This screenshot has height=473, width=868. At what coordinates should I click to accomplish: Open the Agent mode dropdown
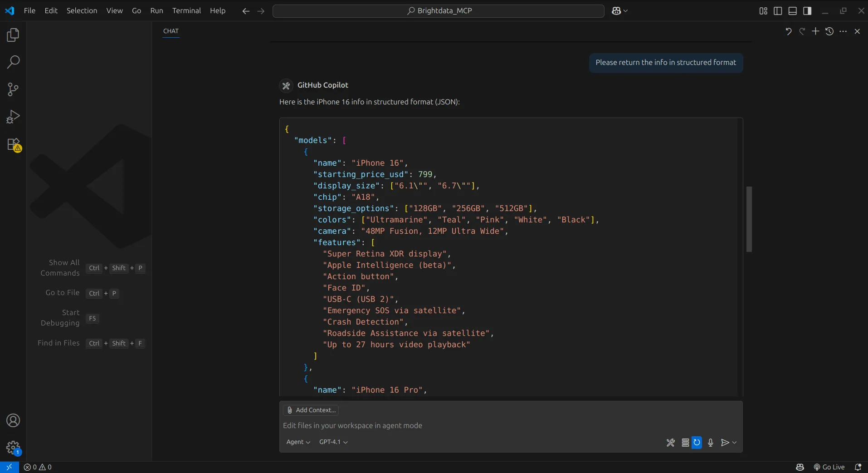pyautogui.click(x=297, y=442)
